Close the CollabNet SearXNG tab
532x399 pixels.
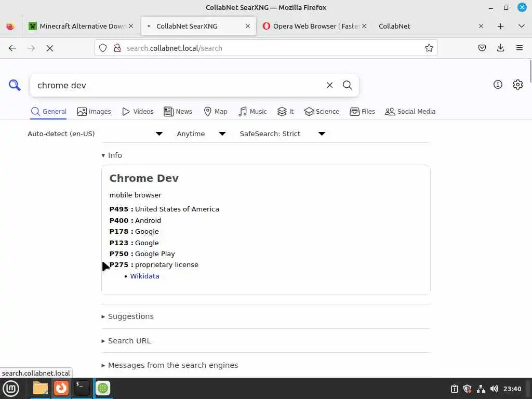[x=248, y=26]
